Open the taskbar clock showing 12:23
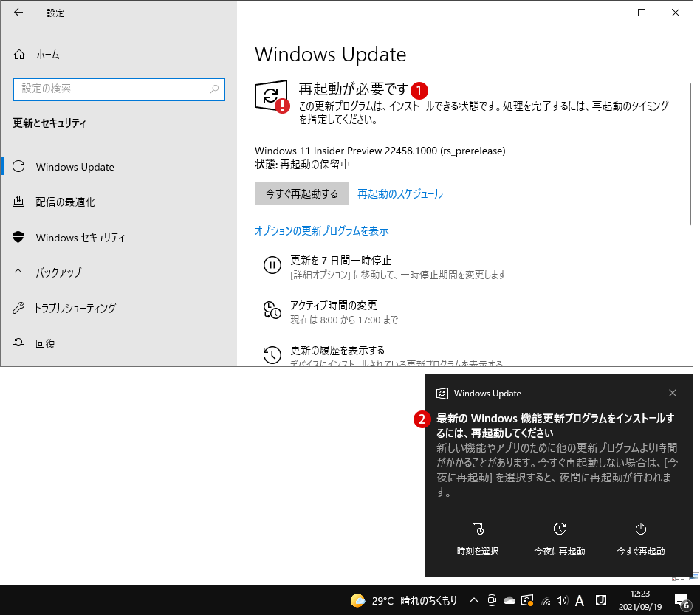 [x=639, y=600]
